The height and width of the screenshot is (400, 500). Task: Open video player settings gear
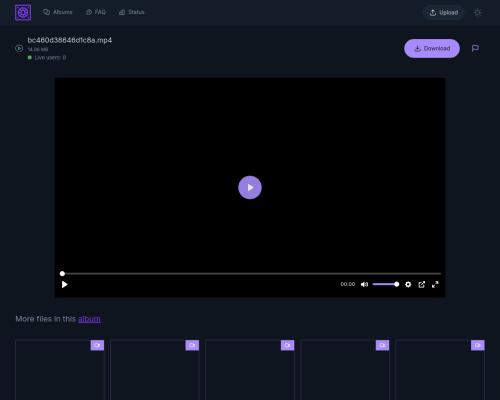408,284
